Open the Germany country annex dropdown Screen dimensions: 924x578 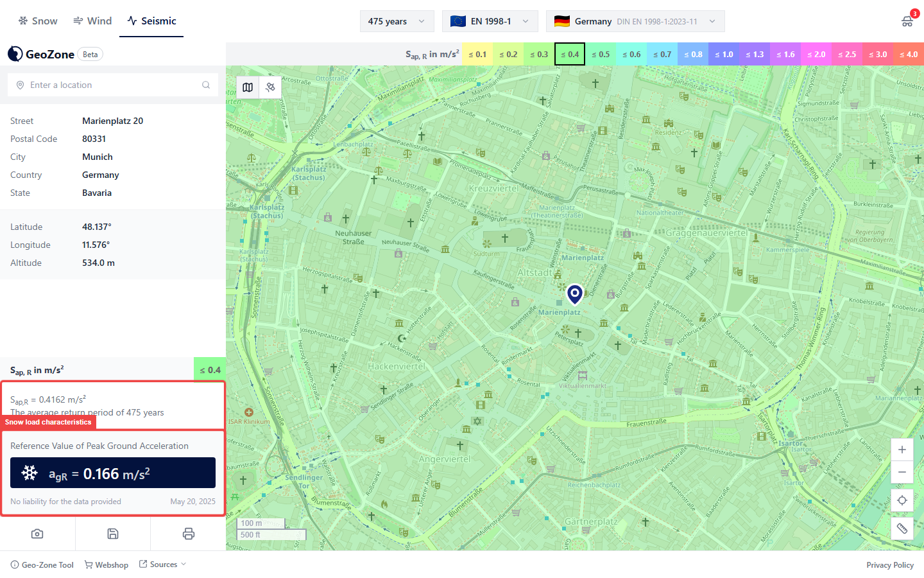tap(635, 21)
